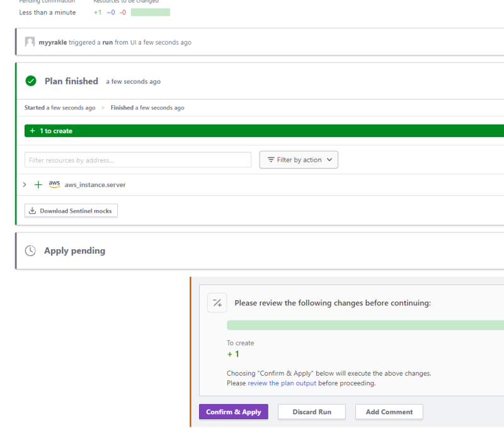
Task: Select the '1 to create' green bar
Action: [264, 131]
